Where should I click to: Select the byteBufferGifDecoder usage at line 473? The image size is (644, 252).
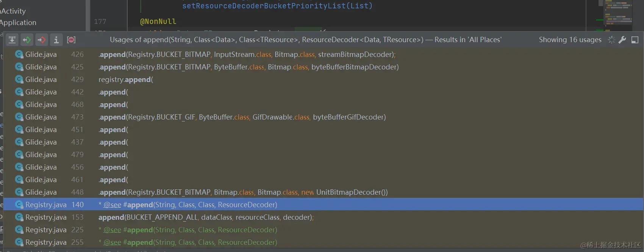click(324, 117)
